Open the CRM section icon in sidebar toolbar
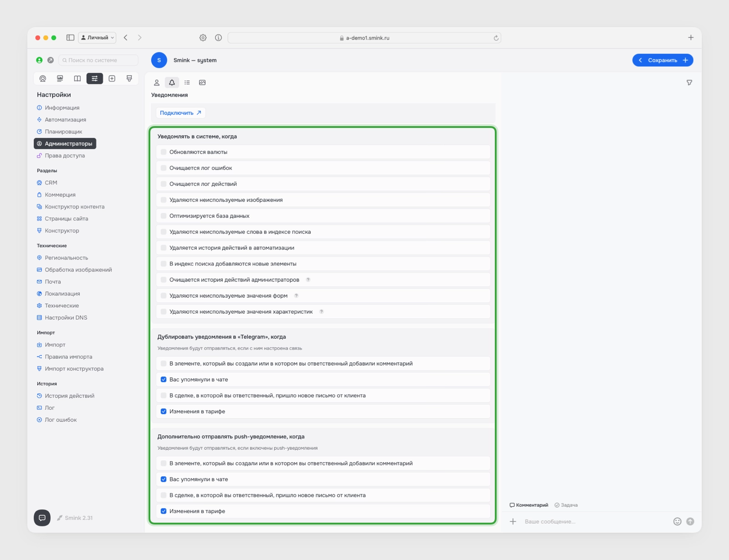The height and width of the screenshot is (560, 729). (x=43, y=78)
